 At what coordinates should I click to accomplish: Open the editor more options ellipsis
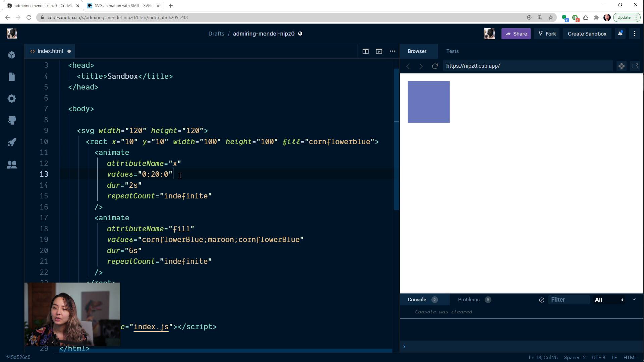392,51
